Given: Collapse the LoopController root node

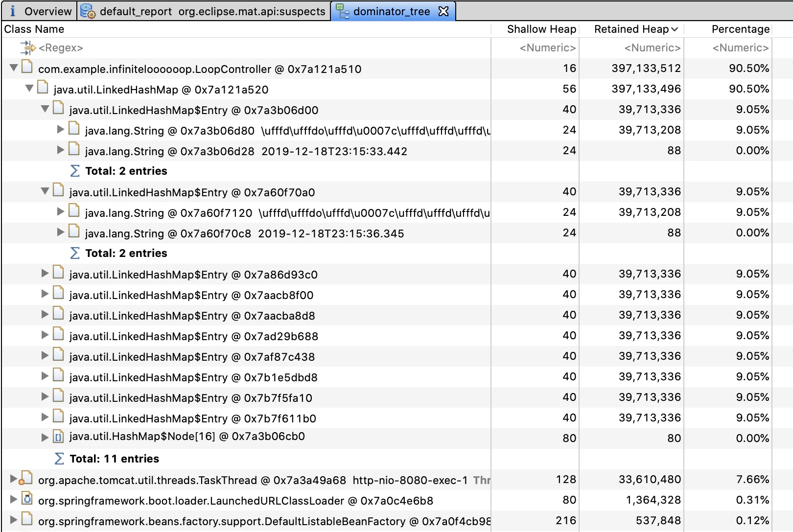Looking at the screenshot, I should (14, 68).
